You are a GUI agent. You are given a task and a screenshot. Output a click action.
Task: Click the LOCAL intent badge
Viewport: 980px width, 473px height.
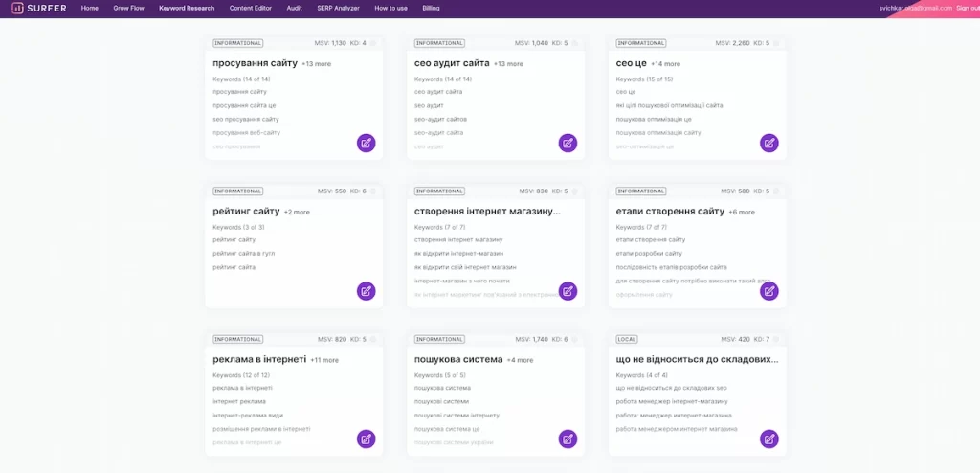(x=626, y=339)
